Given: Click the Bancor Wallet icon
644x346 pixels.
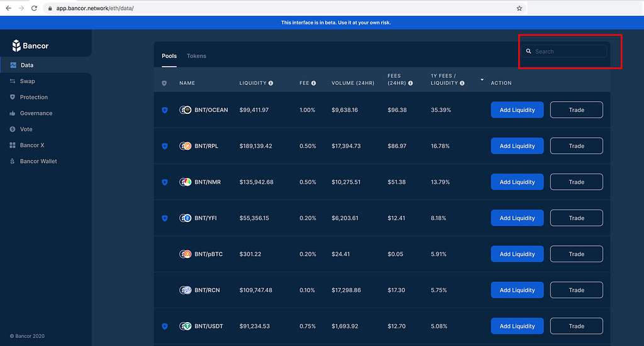Looking at the screenshot, I should 13,161.
